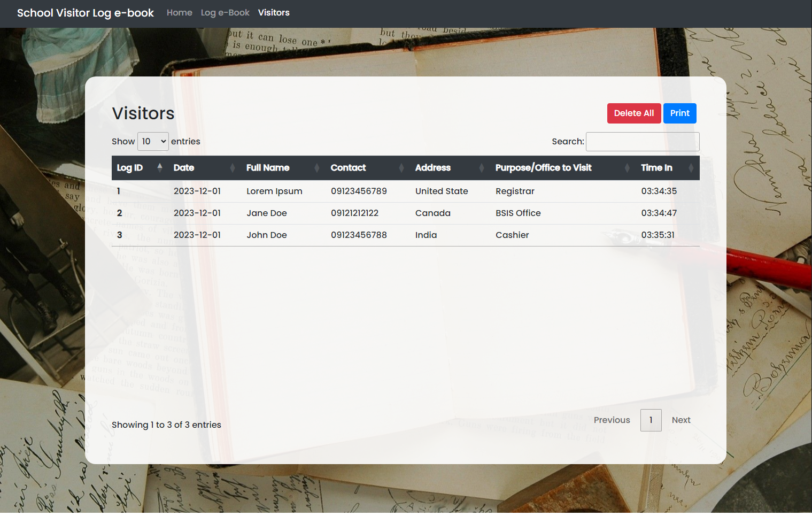Go to the Previous page
This screenshot has height=516, width=812.
pos(612,420)
